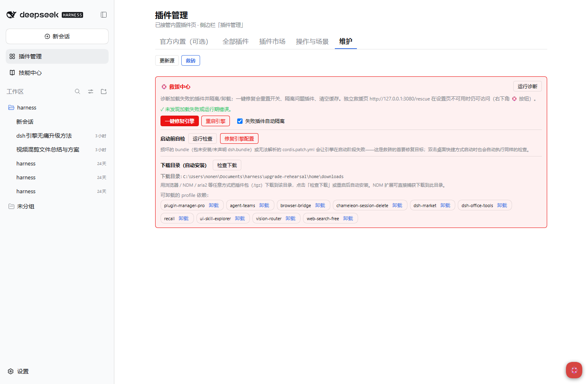The width and height of the screenshot is (588, 384).
Task: Open floating rescue button at bottom right
Action: [x=574, y=370]
